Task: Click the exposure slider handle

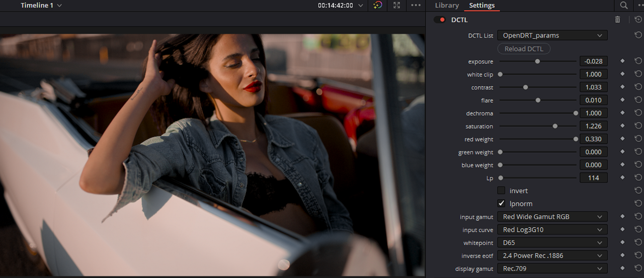Action: click(537, 61)
